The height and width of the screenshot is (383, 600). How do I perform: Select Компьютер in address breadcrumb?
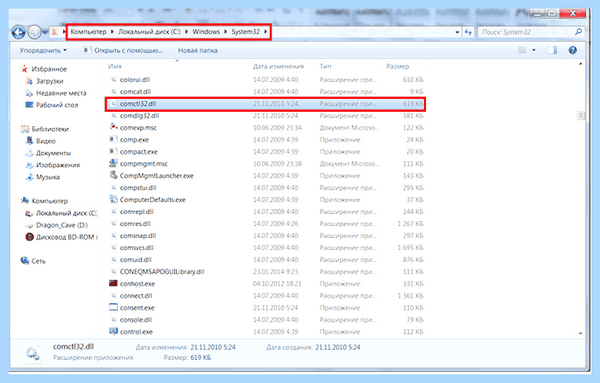88,32
